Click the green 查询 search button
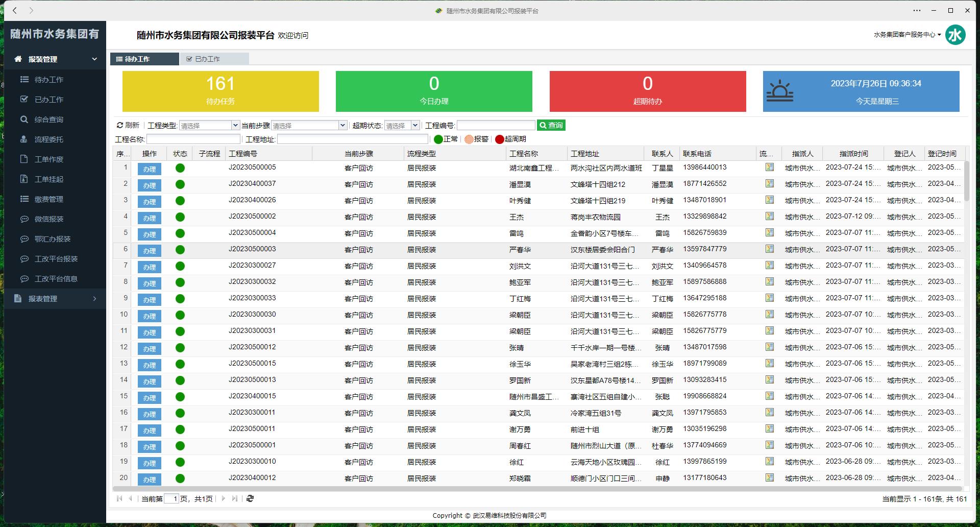980x527 pixels. point(551,126)
